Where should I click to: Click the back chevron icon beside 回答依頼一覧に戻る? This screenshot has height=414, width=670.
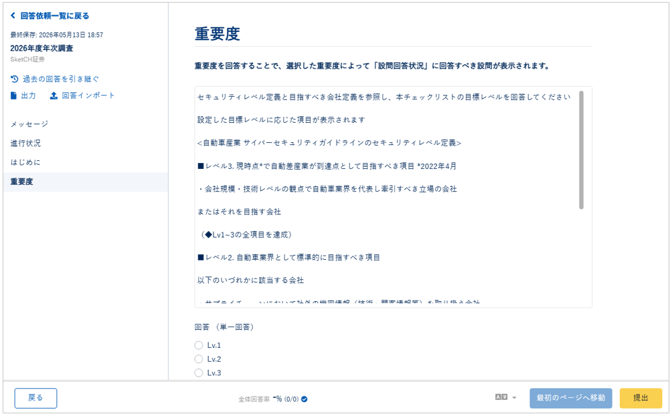[x=13, y=16]
